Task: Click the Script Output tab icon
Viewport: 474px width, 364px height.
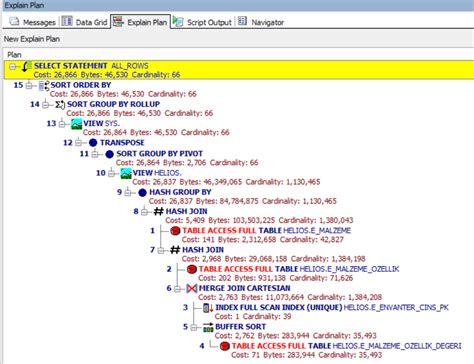Action: [178, 22]
